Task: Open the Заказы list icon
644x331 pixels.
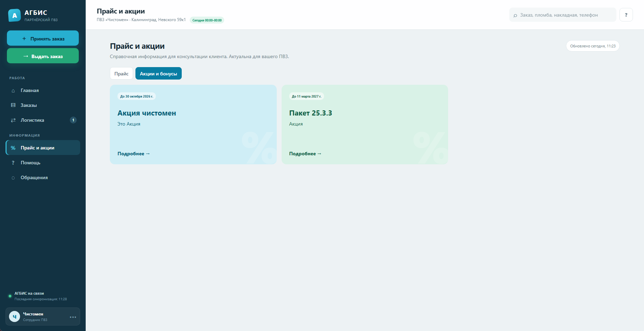Action: [x=13, y=105]
